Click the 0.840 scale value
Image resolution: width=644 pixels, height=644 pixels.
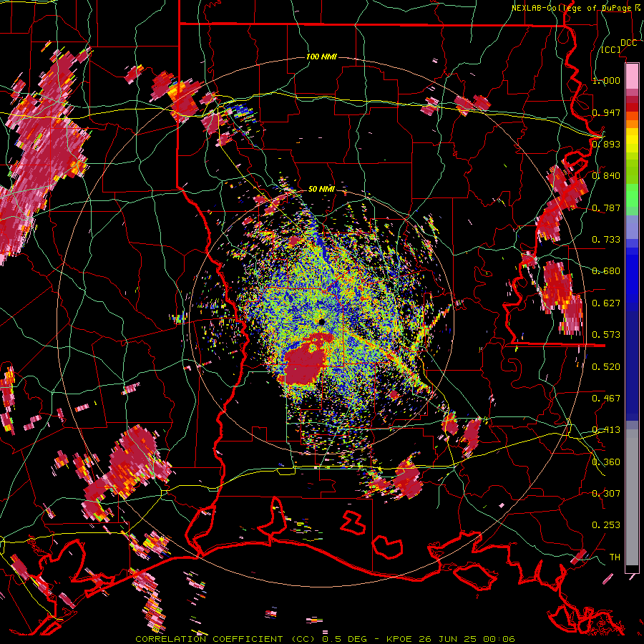(606, 176)
